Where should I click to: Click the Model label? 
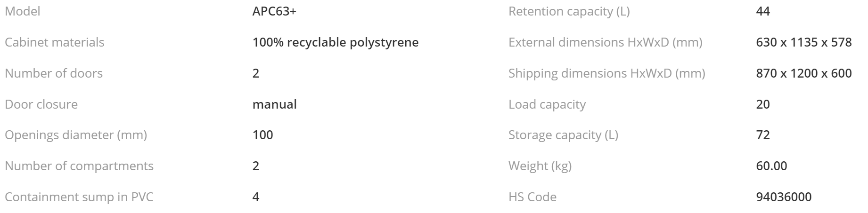tap(23, 11)
